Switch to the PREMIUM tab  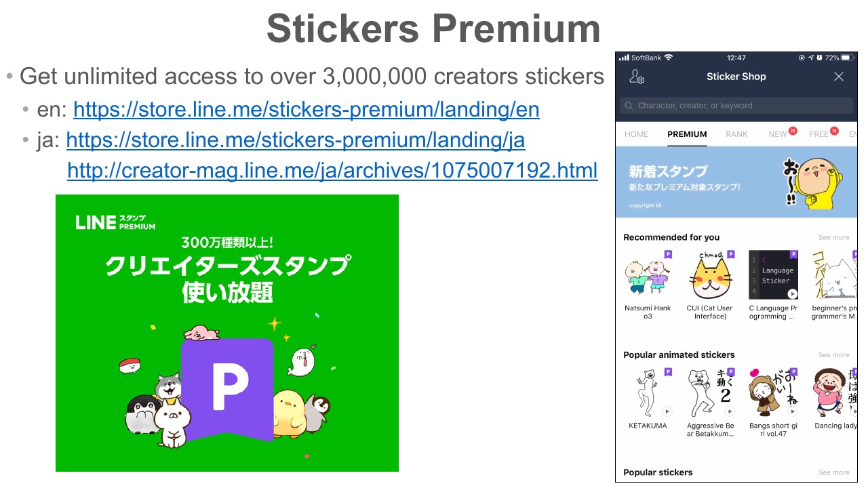687,134
